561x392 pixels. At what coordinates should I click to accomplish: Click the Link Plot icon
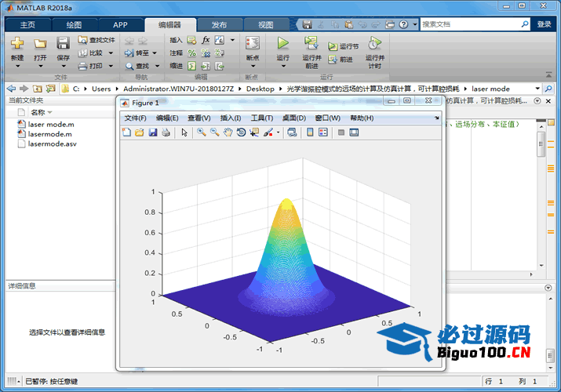point(292,132)
